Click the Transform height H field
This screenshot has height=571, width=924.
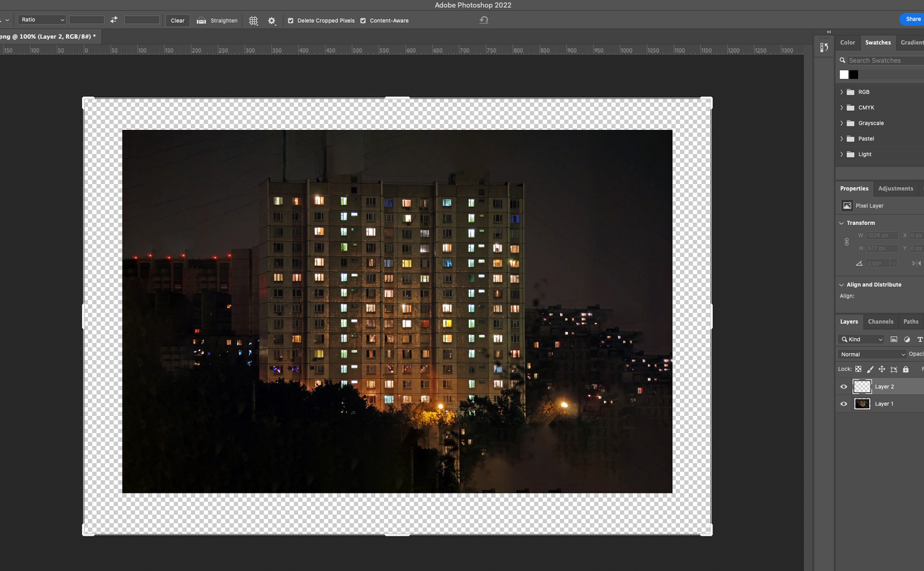point(882,248)
